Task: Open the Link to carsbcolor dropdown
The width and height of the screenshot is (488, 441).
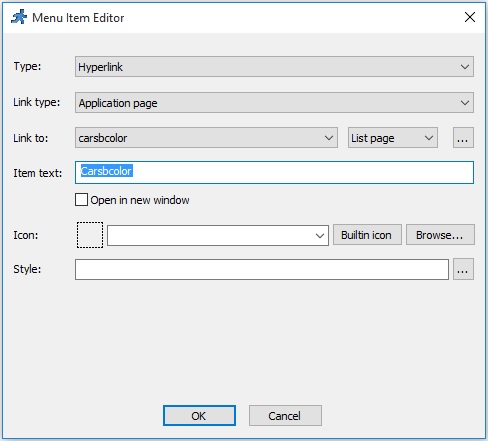Action: click(206, 138)
